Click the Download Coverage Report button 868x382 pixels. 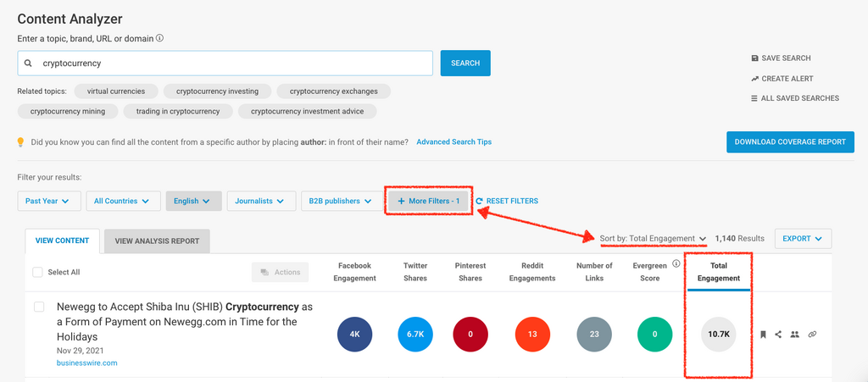click(790, 142)
